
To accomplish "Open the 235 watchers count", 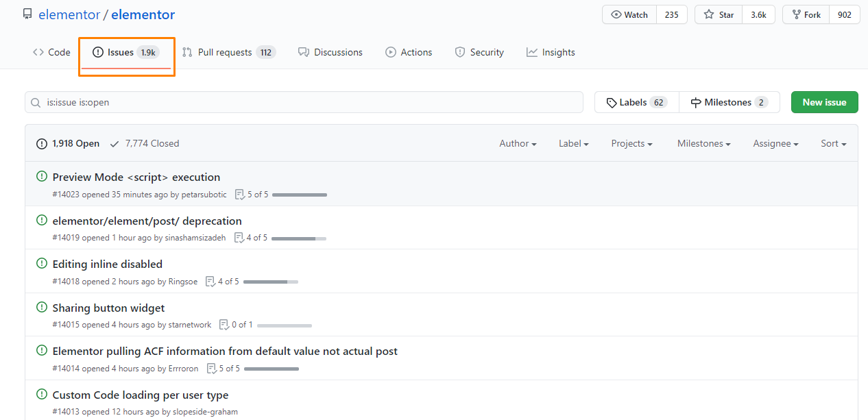I will [x=672, y=15].
